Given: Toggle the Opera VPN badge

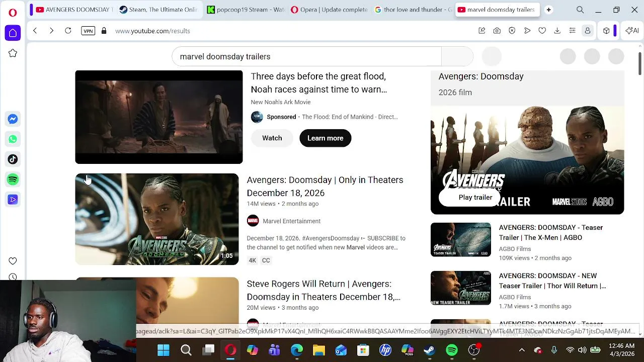Looking at the screenshot, I should click(x=88, y=31).
